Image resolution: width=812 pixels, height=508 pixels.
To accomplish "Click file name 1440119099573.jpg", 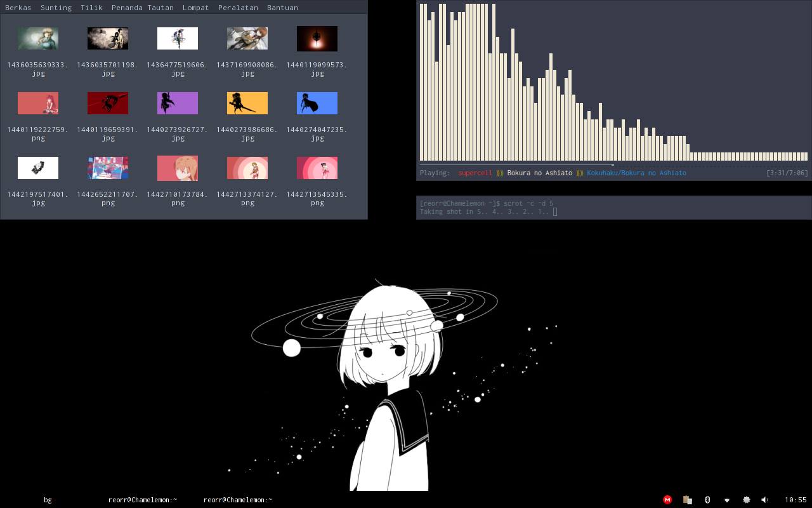I will (x=317, y=69).
